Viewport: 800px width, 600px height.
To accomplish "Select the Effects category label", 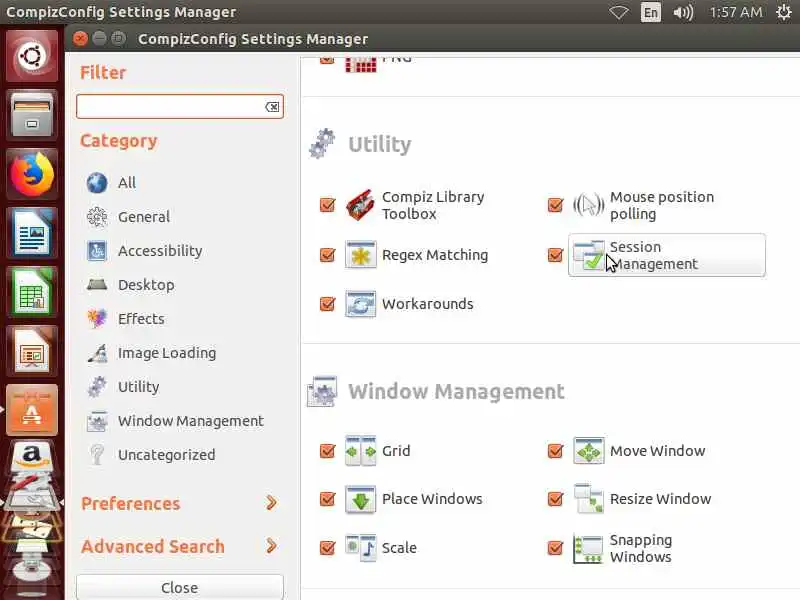I will [x=141, y=319].
